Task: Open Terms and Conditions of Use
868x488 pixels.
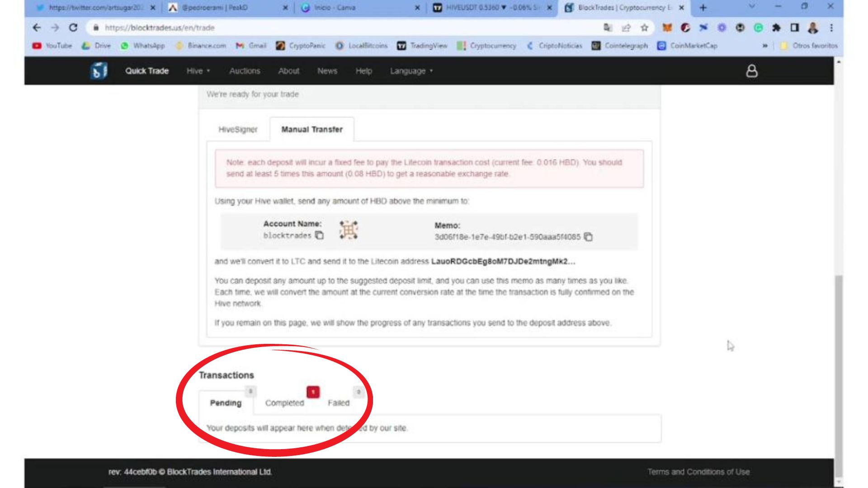Action: (698, 472)
